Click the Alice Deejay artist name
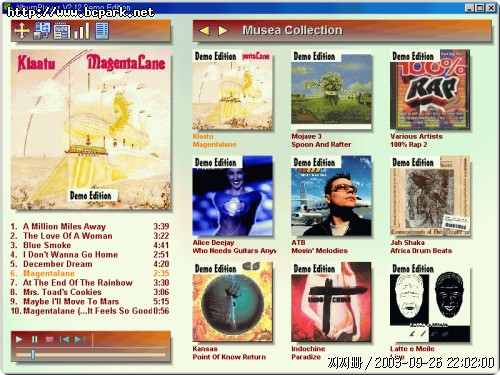This screenshot has width=500, height=375. point(213,243)
